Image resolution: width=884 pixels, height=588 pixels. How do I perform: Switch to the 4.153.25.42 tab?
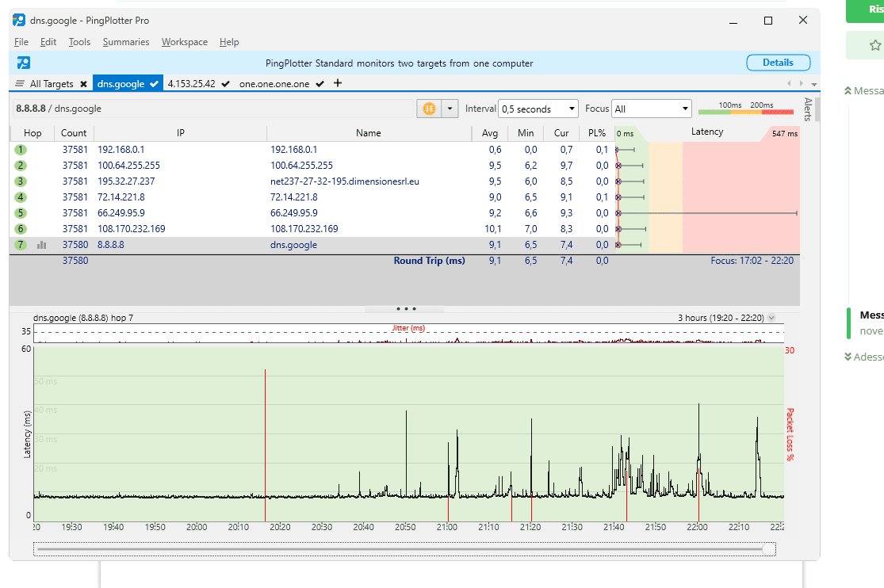[x=192, y=83]
